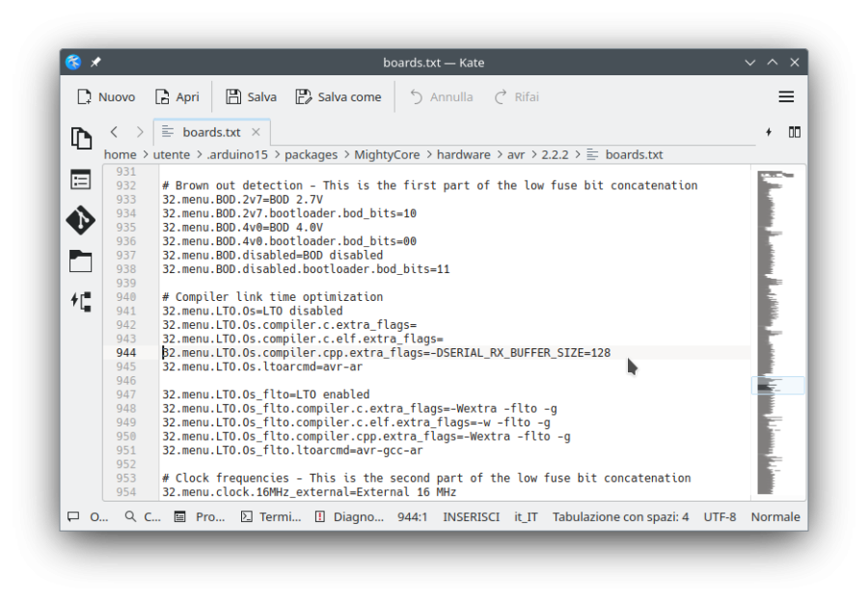The width and height of the screenshot is (868, 601).
Task: Click 'utente' in the breadcrumb path
Action: [172, 154]
